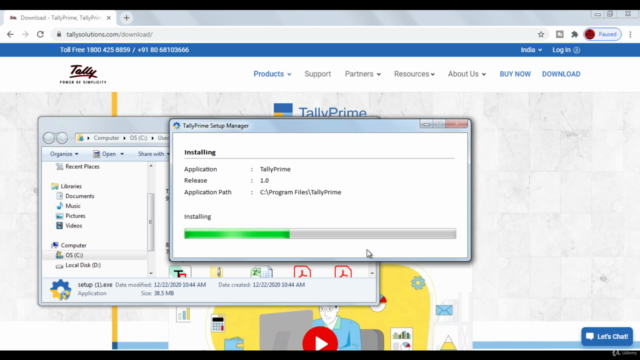Click the browser back arrow

pyautogui.click(x=10, y=34)
